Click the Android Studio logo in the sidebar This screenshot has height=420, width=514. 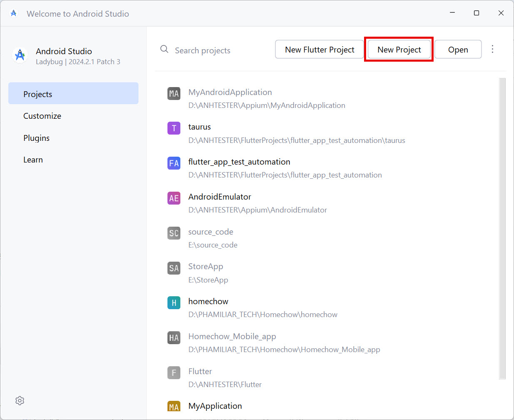click(20, 55)
